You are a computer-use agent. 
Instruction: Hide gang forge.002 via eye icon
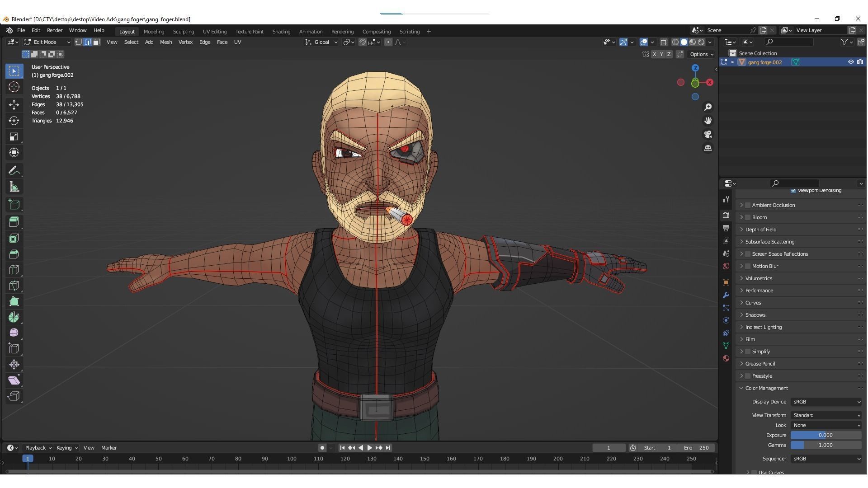[850, 62]
